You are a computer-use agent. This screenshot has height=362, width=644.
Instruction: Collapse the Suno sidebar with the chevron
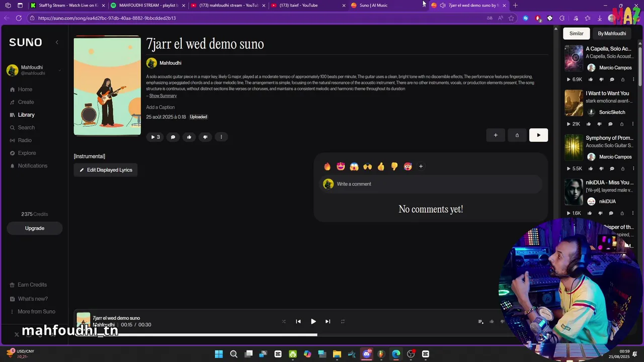57,42
